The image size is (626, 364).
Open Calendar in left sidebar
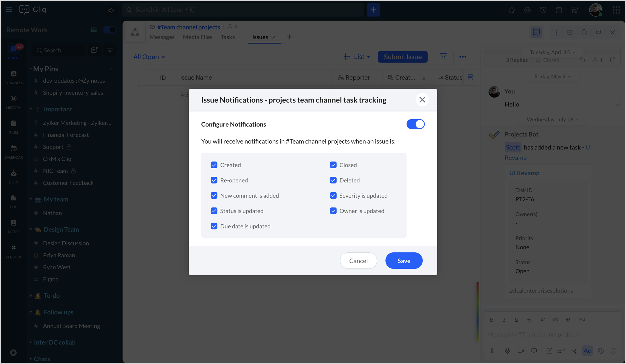pyautogui.click(x=13, y=152)
